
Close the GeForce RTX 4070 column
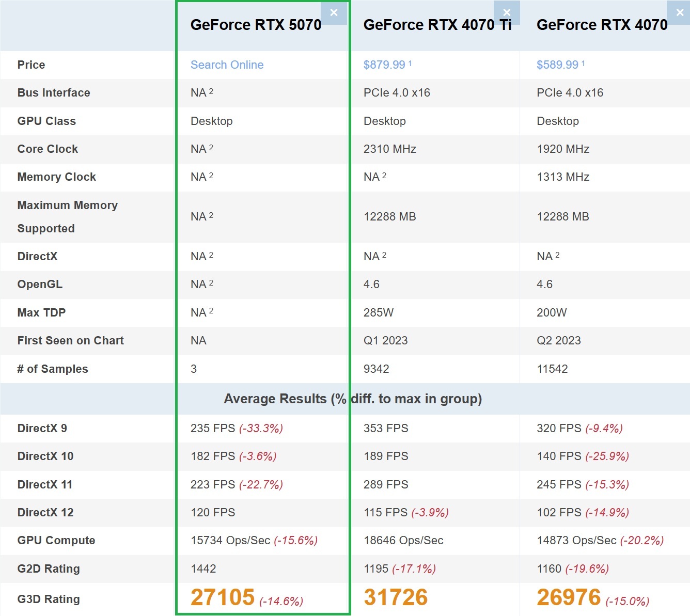click(x=679, y=13)
